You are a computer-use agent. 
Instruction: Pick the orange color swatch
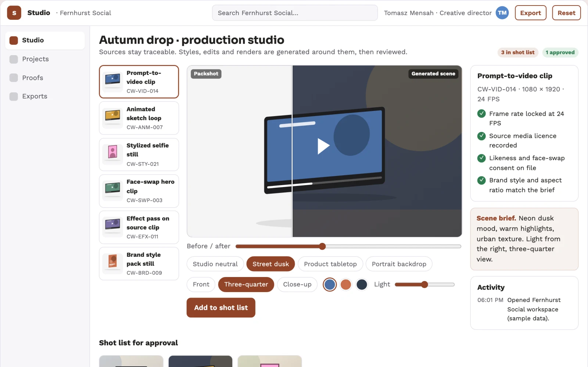pyautogui.click(x=346, y=284)
